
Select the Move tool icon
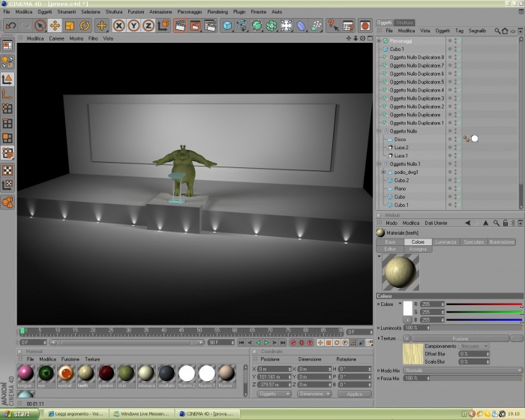point(55,25)
